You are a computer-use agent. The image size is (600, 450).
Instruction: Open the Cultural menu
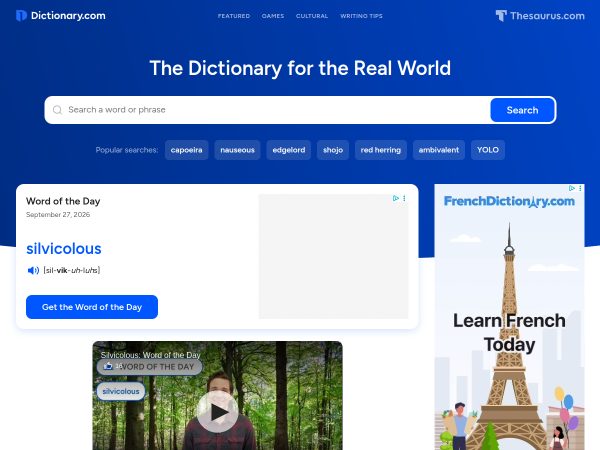pos(312,16)
